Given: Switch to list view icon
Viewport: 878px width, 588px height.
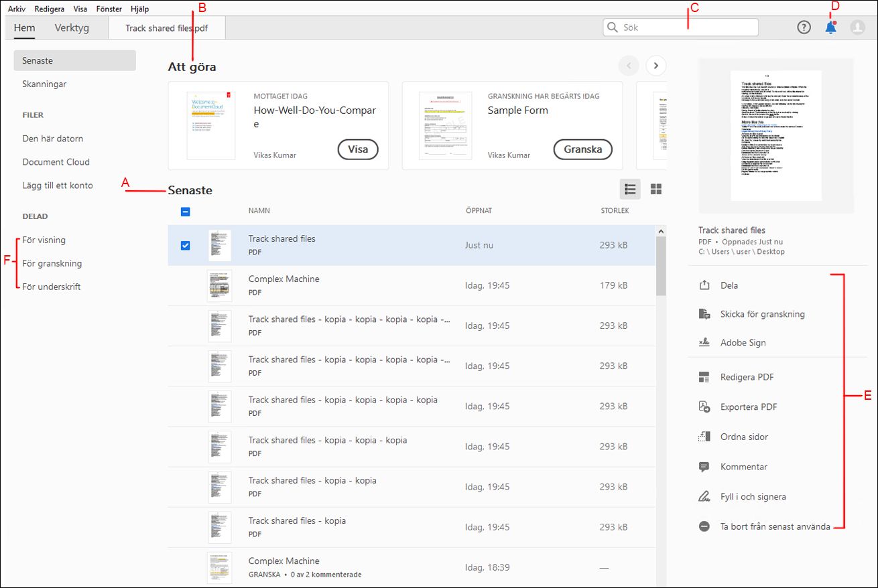Looking at the screenshot, I should coord(630,189).
